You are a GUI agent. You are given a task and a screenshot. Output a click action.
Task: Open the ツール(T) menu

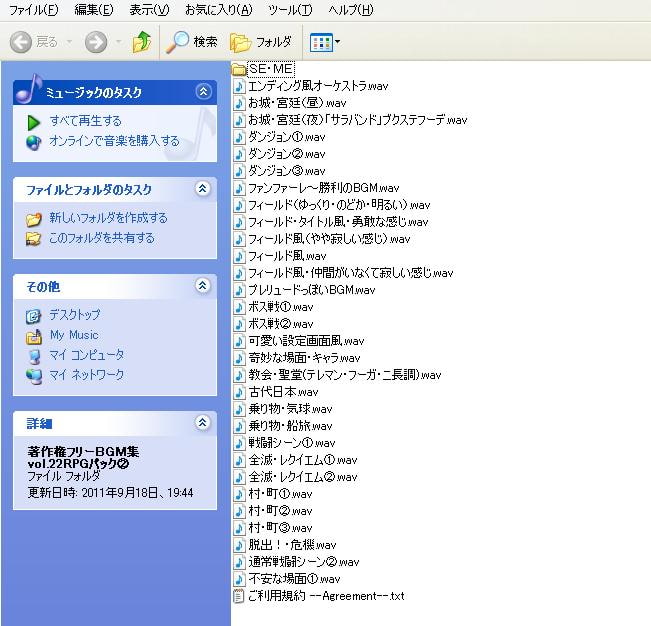tap(290, 10)
